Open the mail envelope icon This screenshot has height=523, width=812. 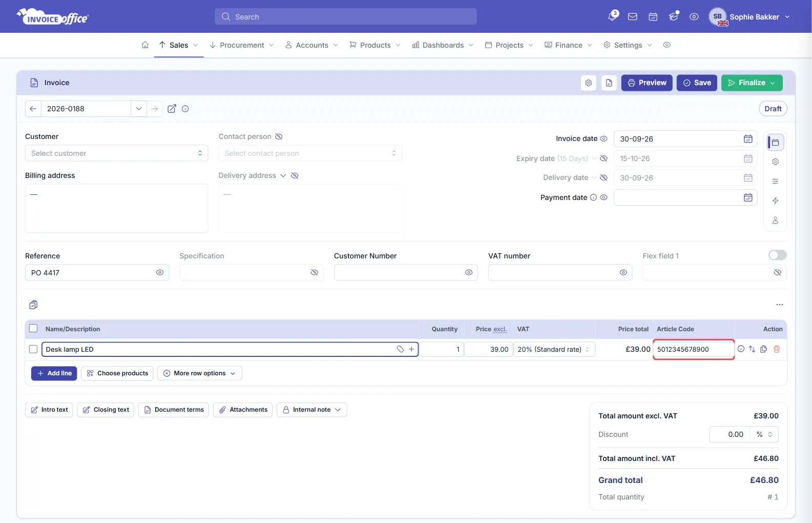(633, 17)
